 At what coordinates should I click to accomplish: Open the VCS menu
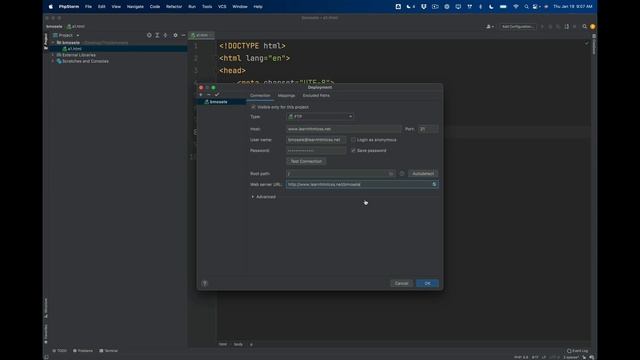(222, 7)
